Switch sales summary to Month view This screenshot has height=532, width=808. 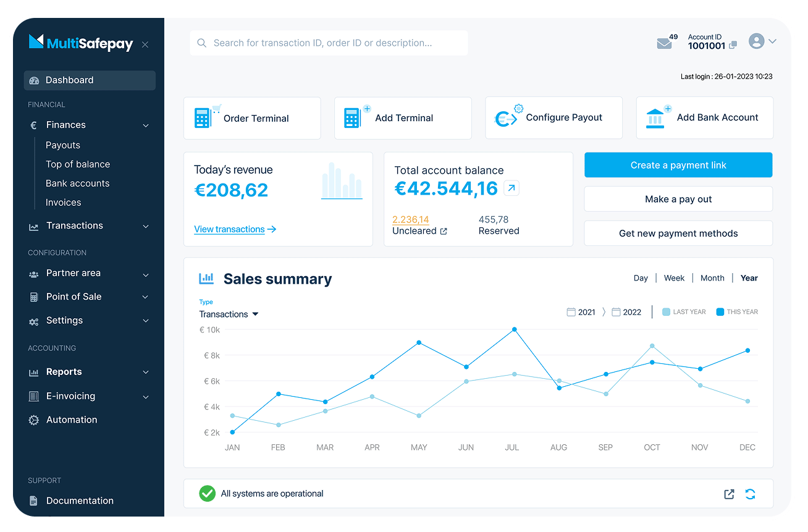click(x=712, y=278)
